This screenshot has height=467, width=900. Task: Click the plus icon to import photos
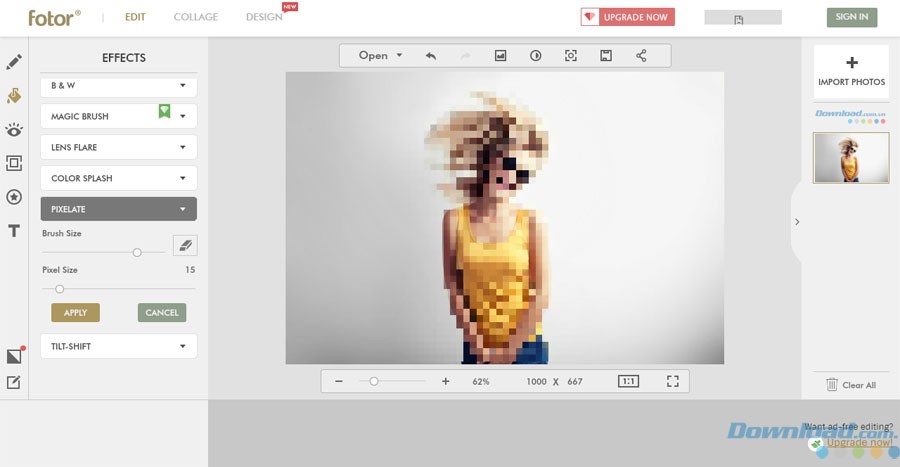point(852,62)
